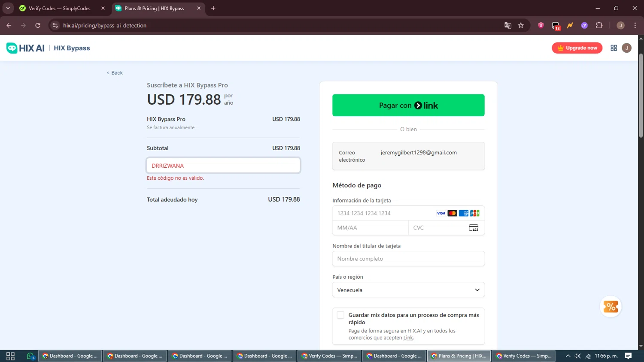
Task: Open Plans & Pricing taskbar window
Action: pos(459,356)
